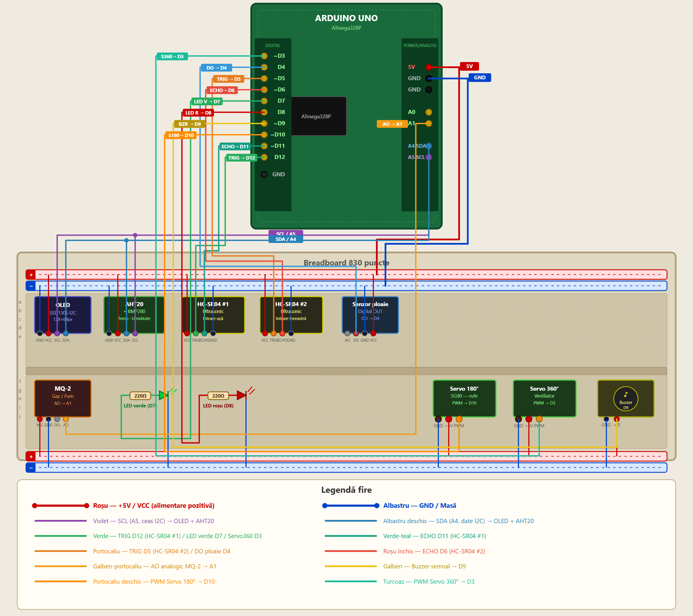Click the LED R→D8 wire tag
693x616 pixels.
pos(198,113)
